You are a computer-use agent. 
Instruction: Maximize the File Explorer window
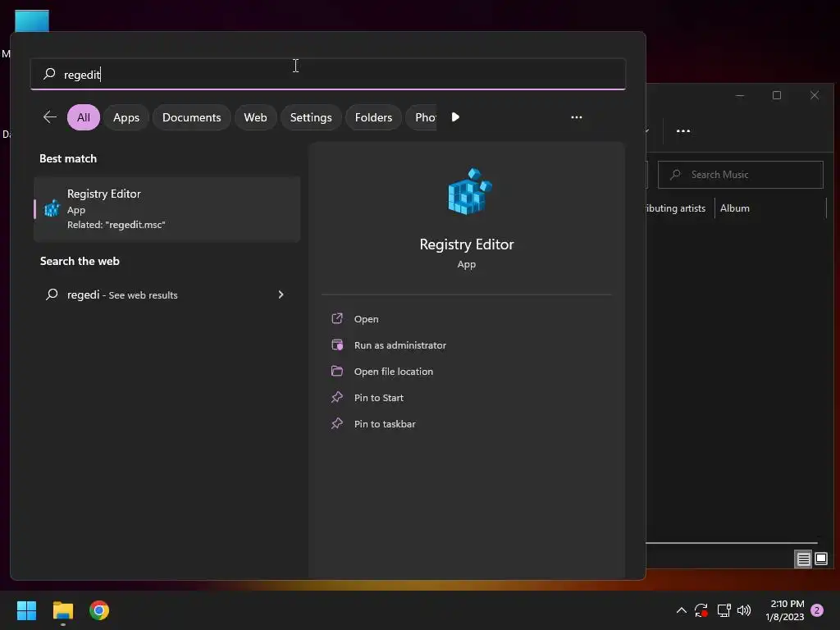777,95
